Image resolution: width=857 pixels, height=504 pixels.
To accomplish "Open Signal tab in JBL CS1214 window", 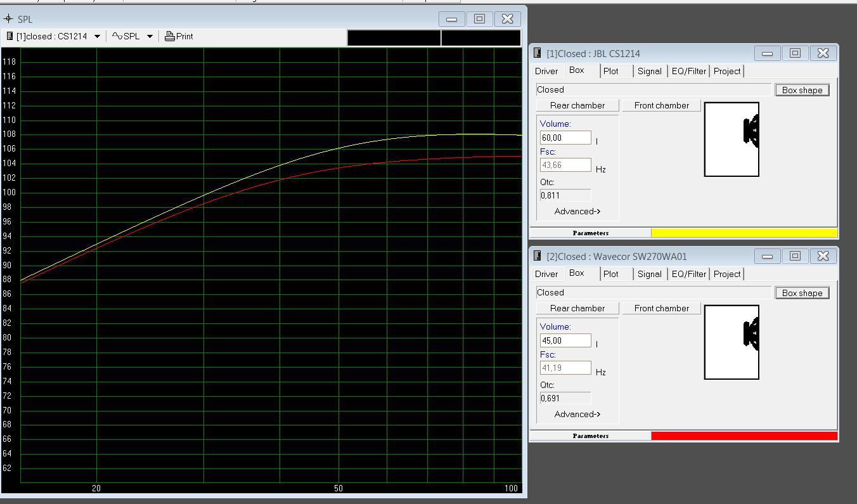I will click(x=650, y=71).
